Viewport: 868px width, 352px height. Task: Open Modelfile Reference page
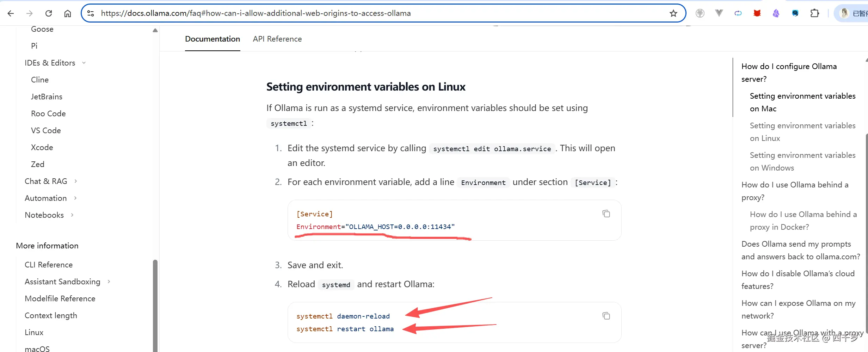pos(60,298)
